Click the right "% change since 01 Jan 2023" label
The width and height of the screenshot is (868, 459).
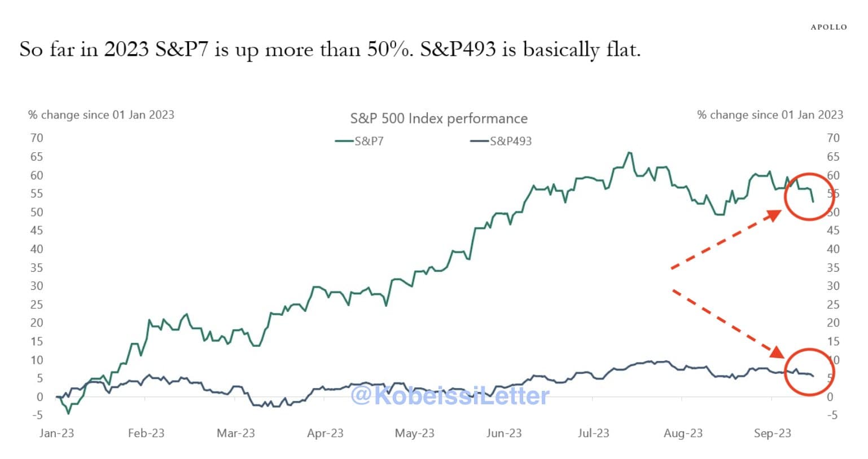pyautogui.click(x=770, y=115)
